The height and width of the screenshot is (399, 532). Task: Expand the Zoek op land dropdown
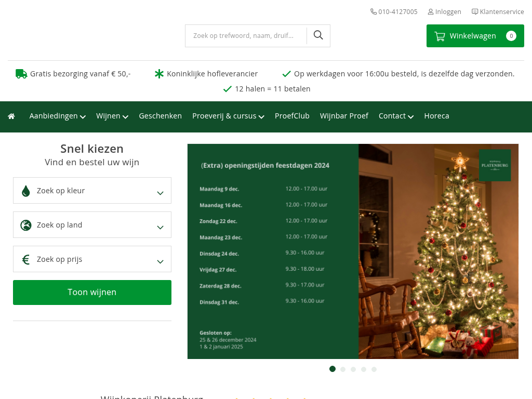tap(92, 225)
